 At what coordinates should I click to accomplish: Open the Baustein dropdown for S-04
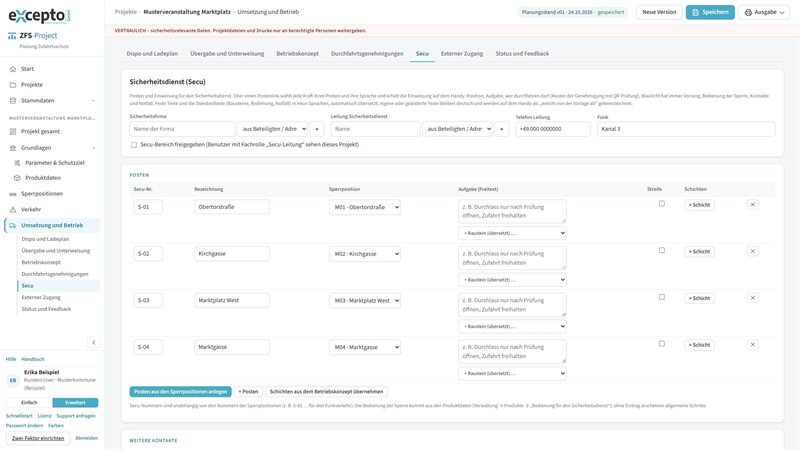(x=512, y=373)
